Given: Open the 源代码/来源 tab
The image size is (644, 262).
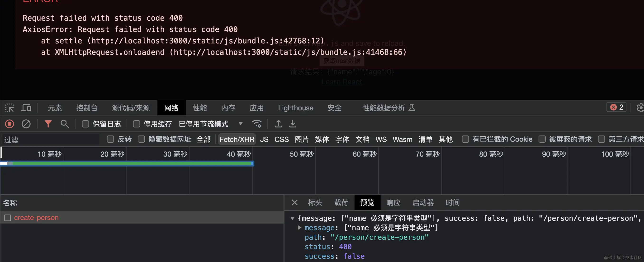Looking at the screenshot, I should [x=131, y=108].
